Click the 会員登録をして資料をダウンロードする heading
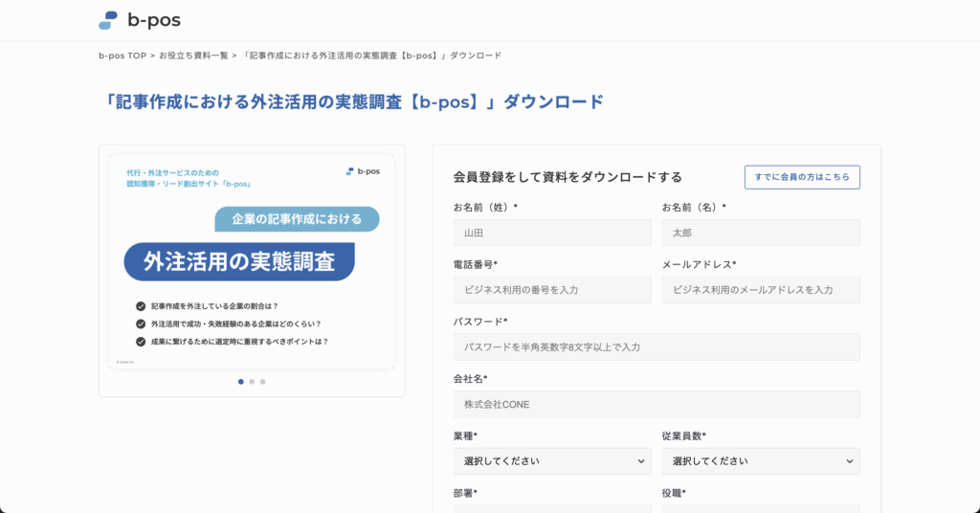This screenshot has height=513, width=980. pyautogui.click(x=568, y=177)
